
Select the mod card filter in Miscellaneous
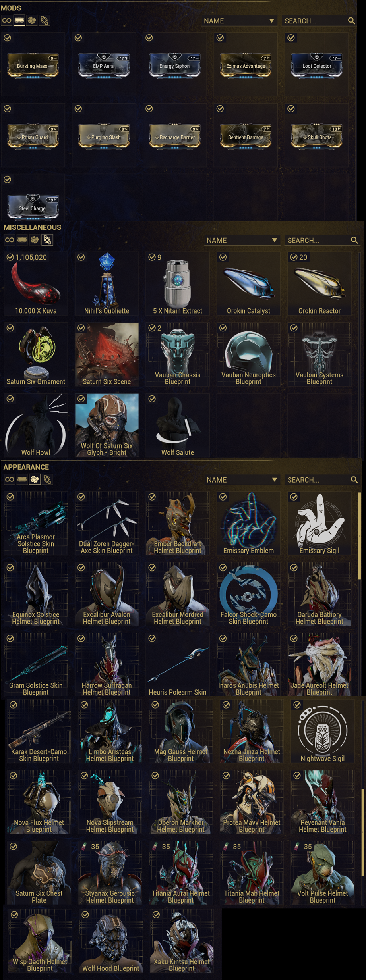pos(22,240)
